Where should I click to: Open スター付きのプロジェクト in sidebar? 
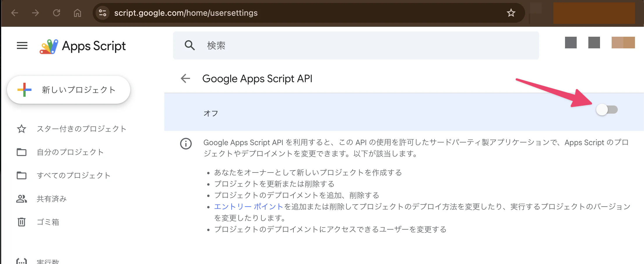point(82,129)
